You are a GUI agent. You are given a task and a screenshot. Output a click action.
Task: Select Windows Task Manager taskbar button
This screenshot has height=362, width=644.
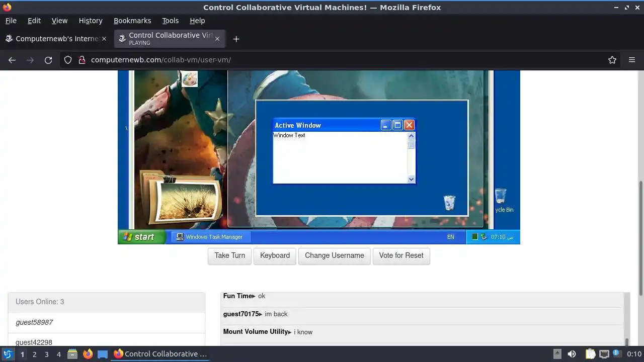tap(210, 237)
